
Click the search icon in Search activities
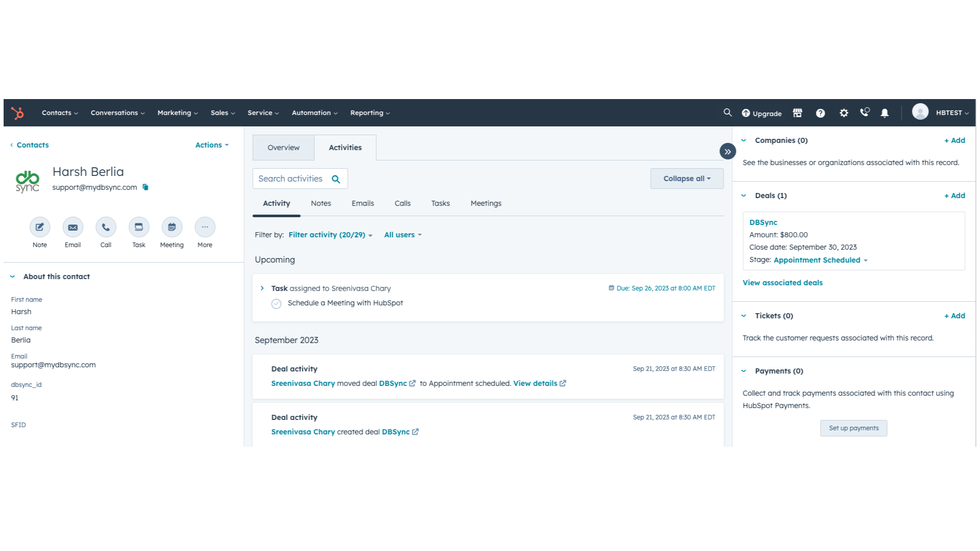336,179
